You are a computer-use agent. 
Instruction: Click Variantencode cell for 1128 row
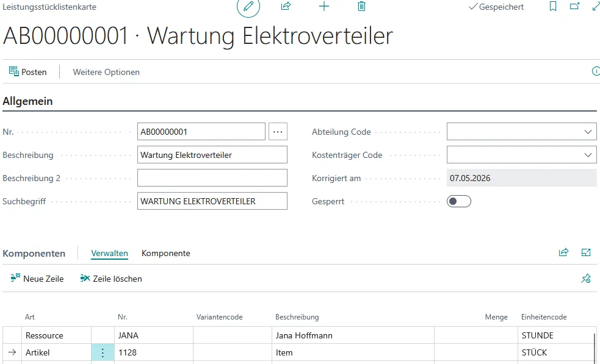pos(233,352)
